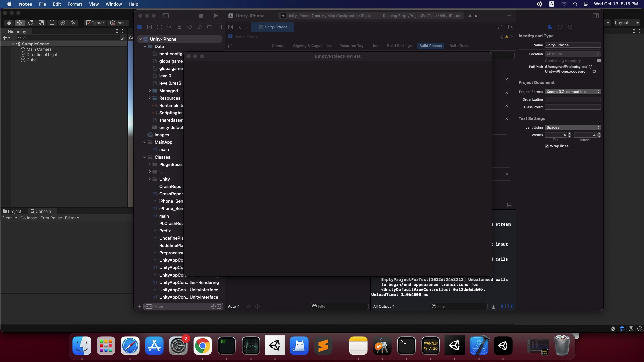Select the Transform tool in Unity
The width and height of the screenshot is (644, 362).
point(63,23)
